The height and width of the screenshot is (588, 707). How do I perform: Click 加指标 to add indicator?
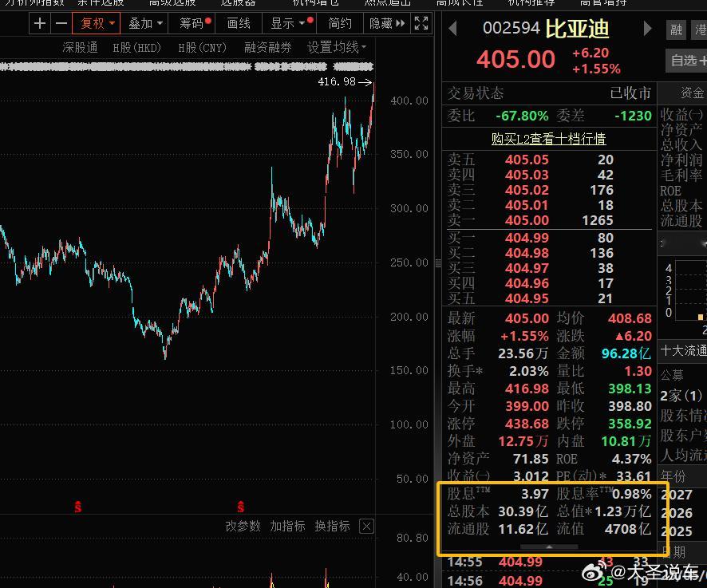click(x=288, y=526)
